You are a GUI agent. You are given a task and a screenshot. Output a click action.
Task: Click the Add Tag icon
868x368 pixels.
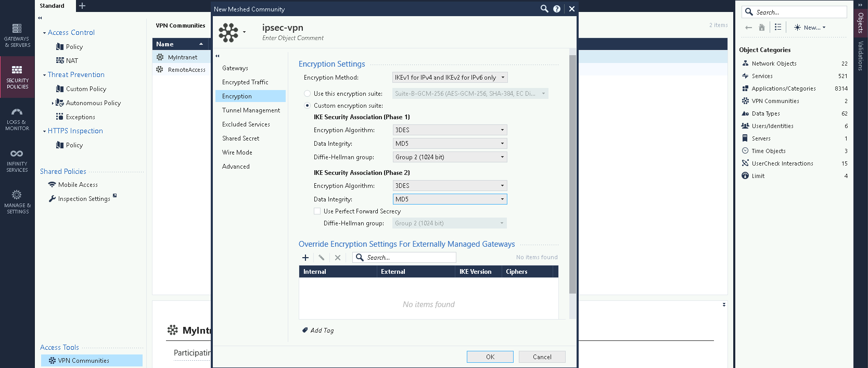pos(305,331)
